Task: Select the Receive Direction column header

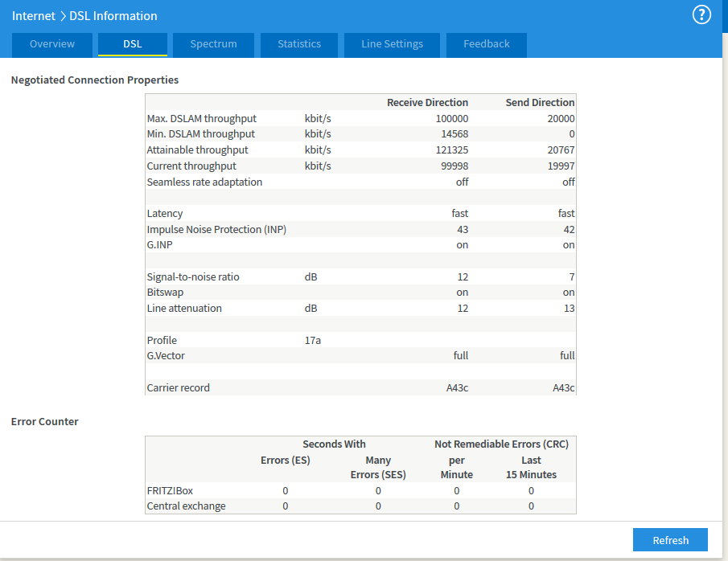Action: point(427,103)
